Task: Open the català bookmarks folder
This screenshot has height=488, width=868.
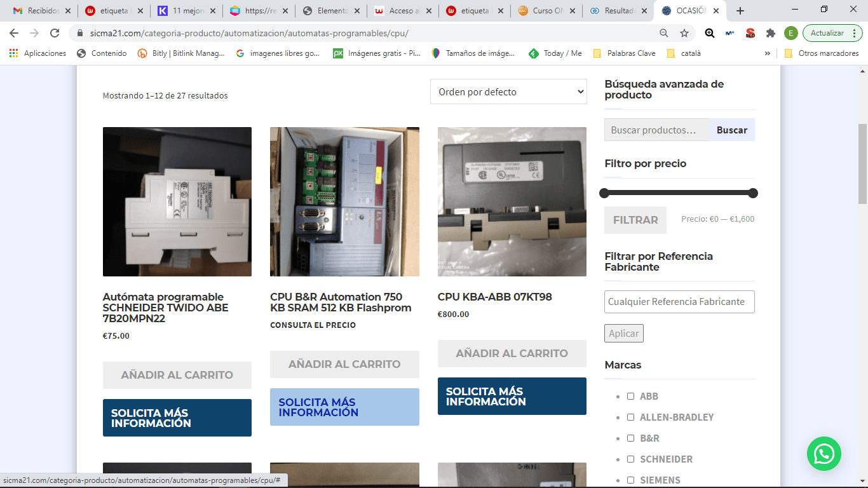Action: pyautogui.click(x=684, y=53)
